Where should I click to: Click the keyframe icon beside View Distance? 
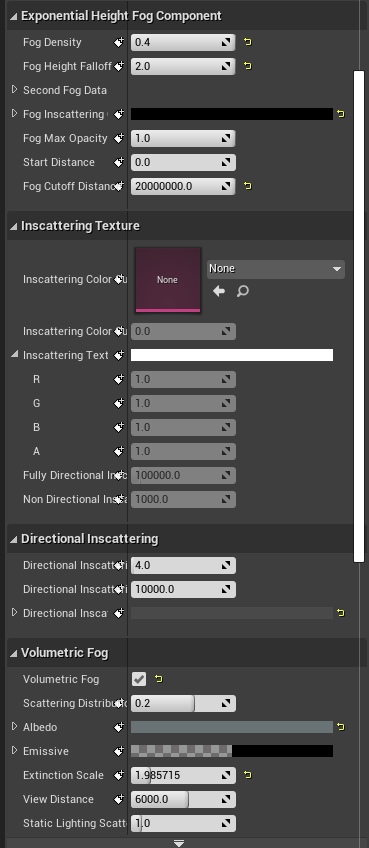tap(119, 799)
